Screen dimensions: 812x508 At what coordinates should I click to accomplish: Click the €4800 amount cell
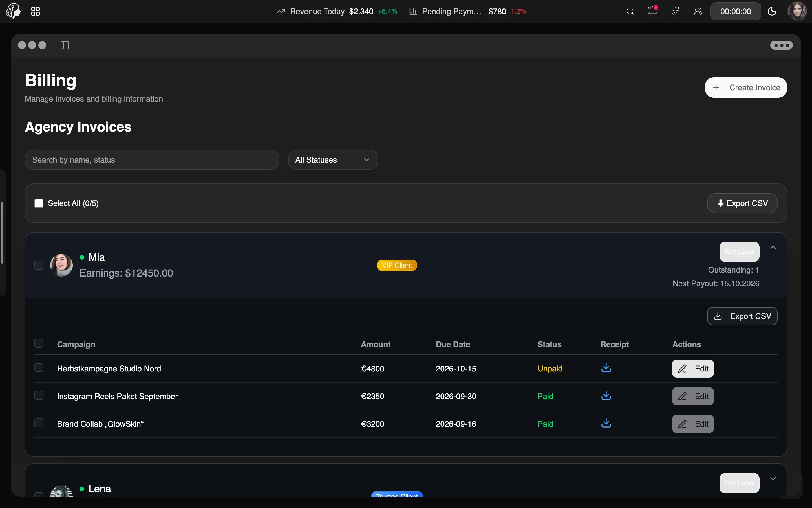[x=372, y=369]
